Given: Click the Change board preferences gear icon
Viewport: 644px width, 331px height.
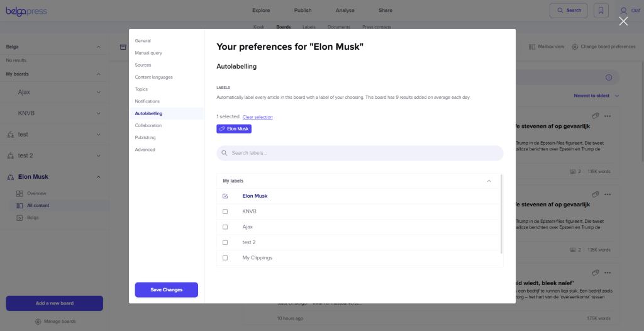Looking at the screenshot, I should [575, 47].
